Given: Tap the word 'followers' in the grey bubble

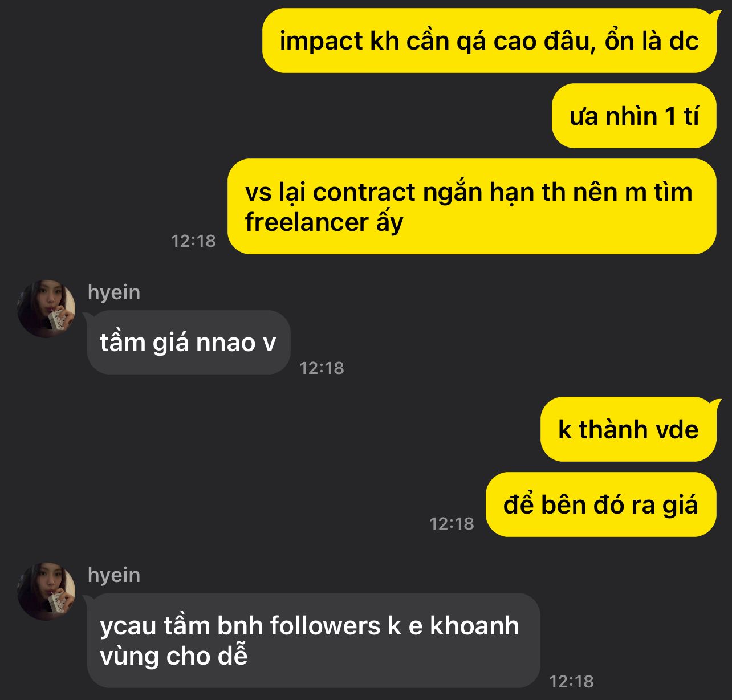Looking at the screenshot, I should [325, 626].
